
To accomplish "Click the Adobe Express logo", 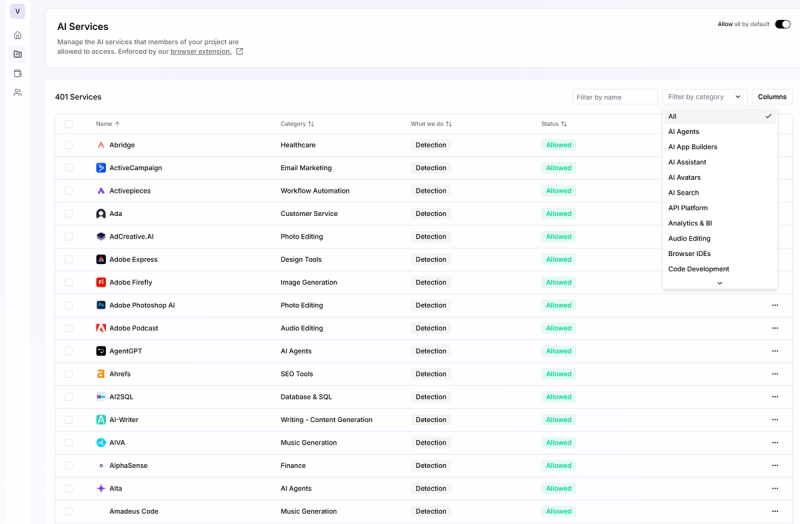I will pos(101,259).
